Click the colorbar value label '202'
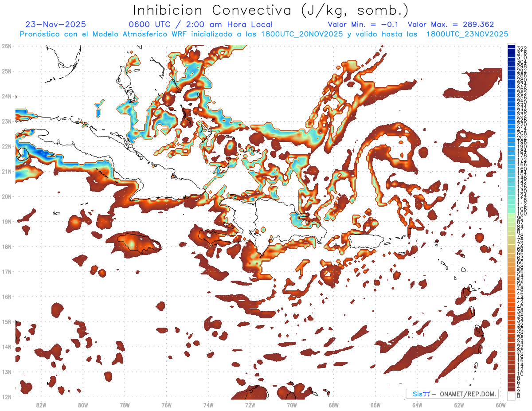Image resolution: width=532 pixels, height=411 pixels. tap(522, 137)
